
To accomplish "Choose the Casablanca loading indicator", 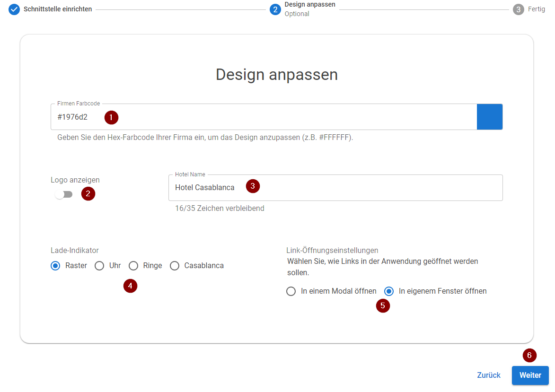I will 175,265.
